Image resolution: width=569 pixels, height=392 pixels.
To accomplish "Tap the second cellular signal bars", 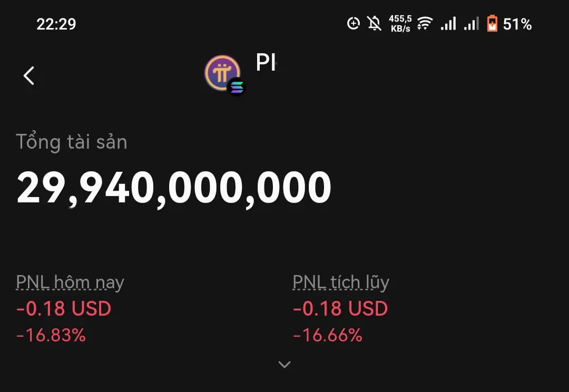I will click(472, 24).
